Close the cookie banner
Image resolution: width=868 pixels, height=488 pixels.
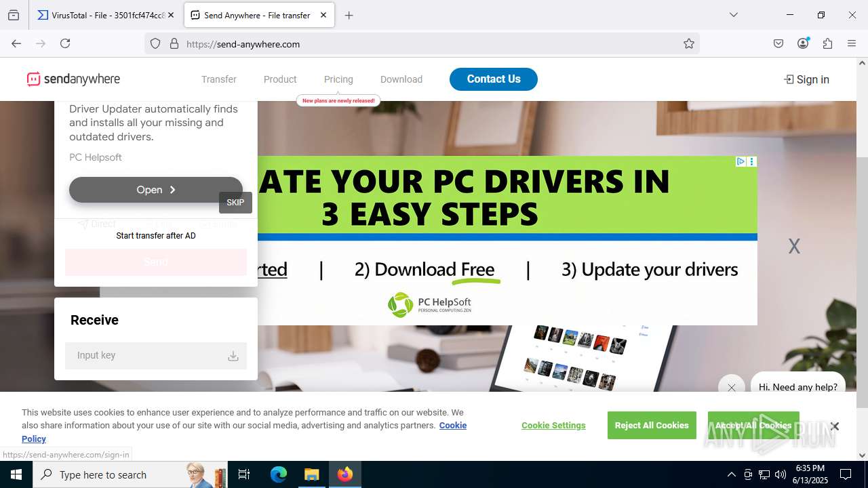[835, 426]
